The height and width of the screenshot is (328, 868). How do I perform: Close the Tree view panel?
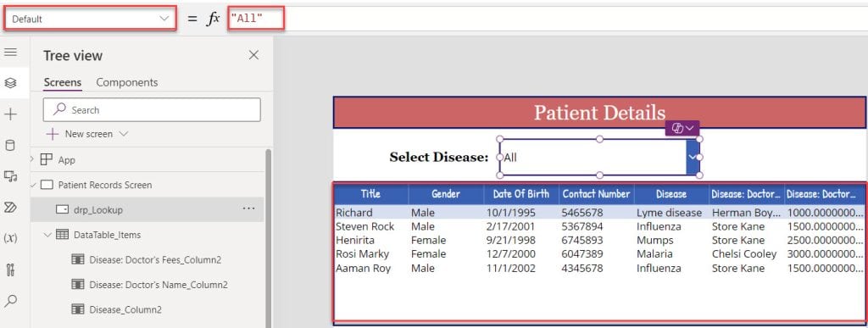[x=253, y=55]
